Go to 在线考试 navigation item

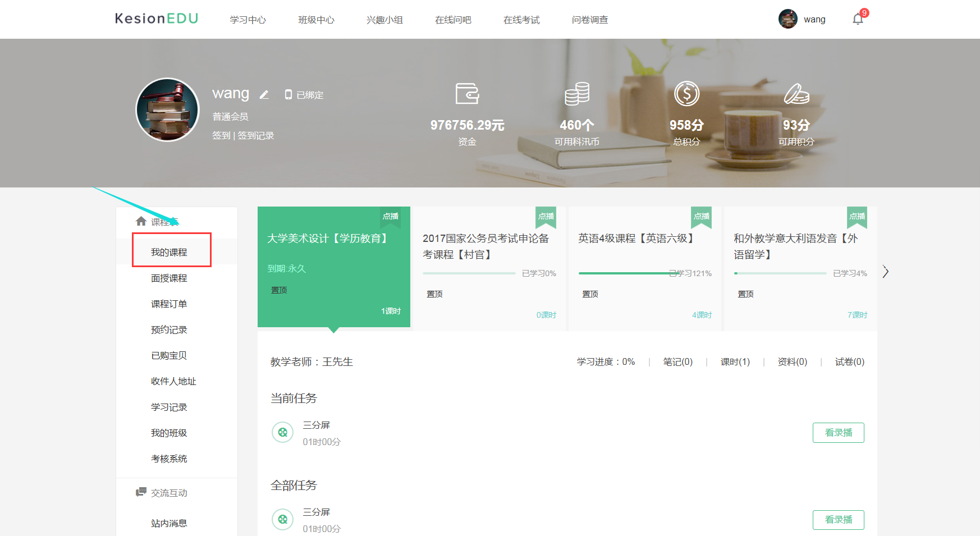click(x=521, y=20)
